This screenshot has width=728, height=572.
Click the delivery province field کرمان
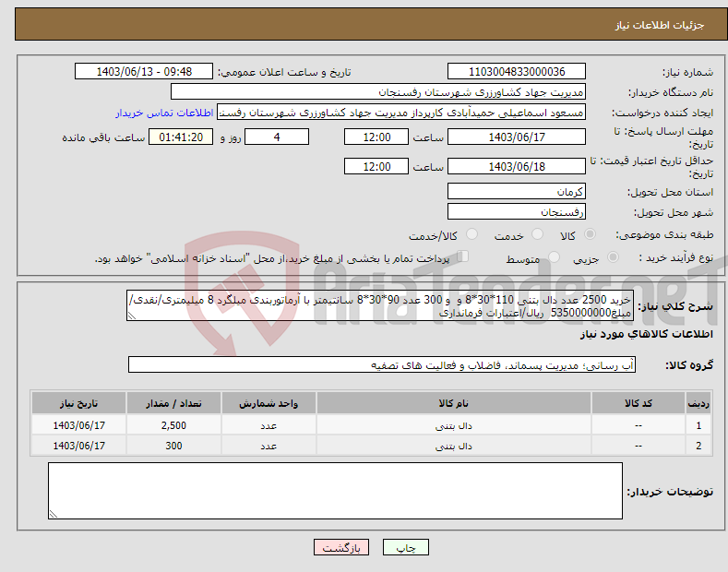click(517, 191)
